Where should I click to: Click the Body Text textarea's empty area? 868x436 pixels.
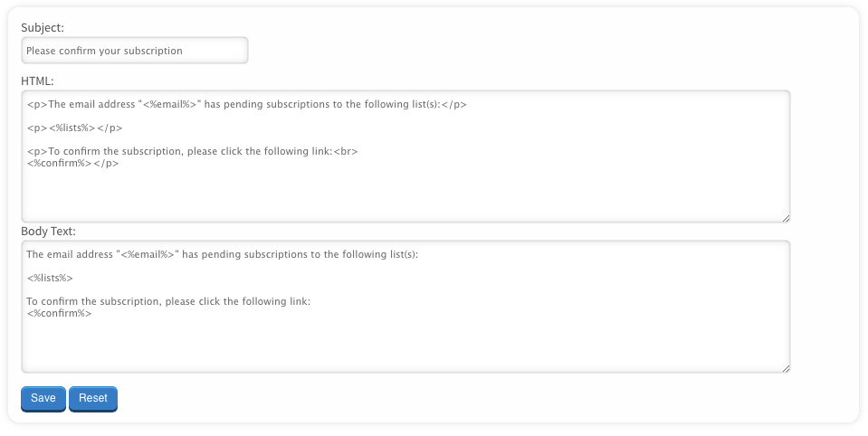(405, 344)
